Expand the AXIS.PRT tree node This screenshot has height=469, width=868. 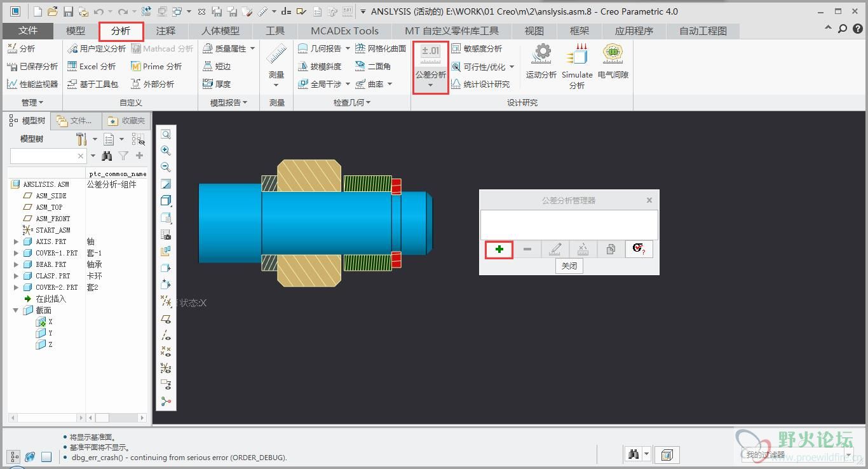pyautogui.click(x=16, y=241)
